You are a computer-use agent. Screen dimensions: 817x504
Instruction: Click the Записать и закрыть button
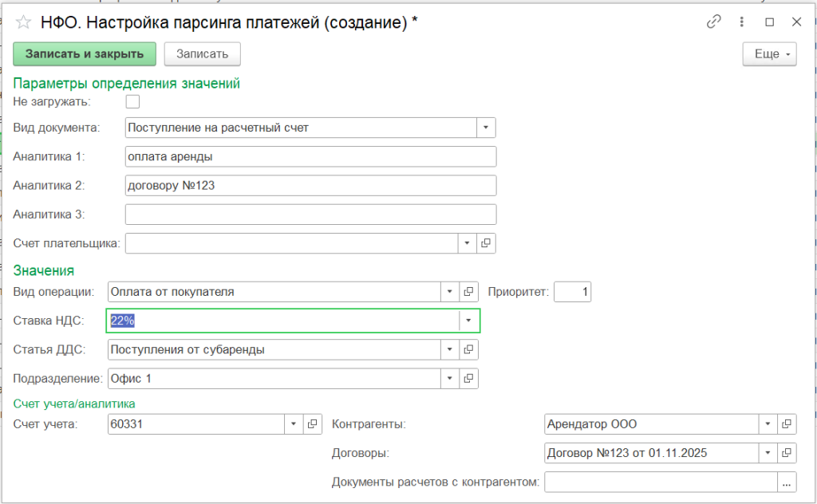(x=84, y=54)
